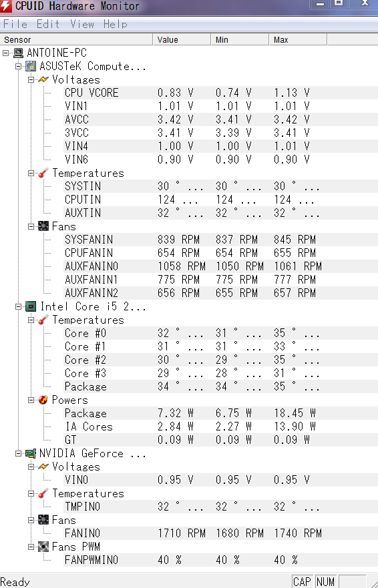Open the View menu
378x588 pixels.
[82, 25]
